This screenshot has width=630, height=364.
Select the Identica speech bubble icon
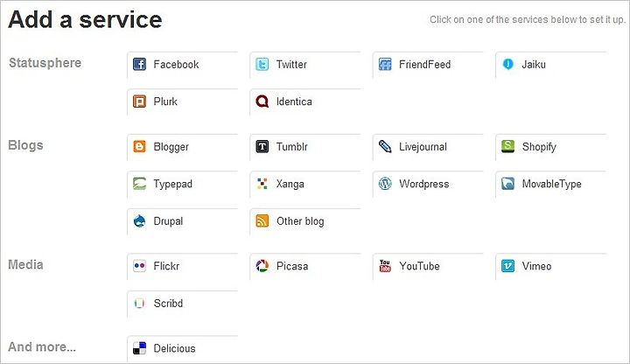pos(262,101)
